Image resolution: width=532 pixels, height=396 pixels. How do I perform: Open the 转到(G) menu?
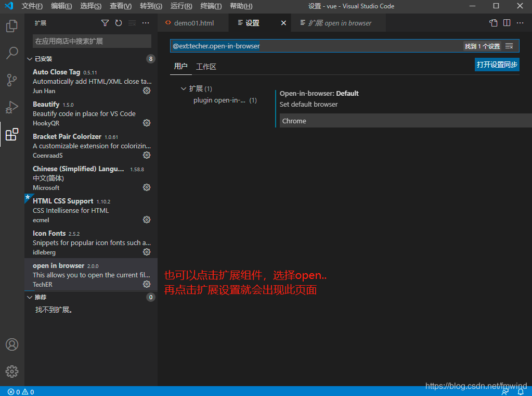pyautogui.click(x=151, y=6)
